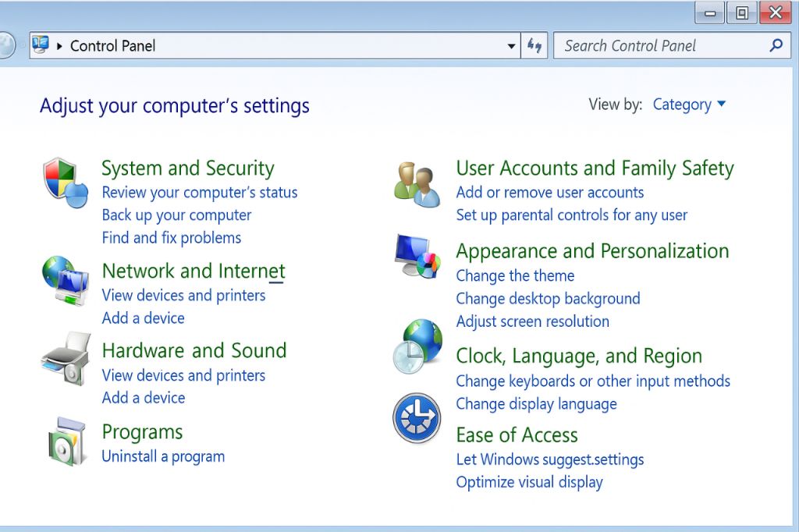The image size is (799, 532).
Task: Open the System and Security category heading
Action: click(x=187, y=168)
